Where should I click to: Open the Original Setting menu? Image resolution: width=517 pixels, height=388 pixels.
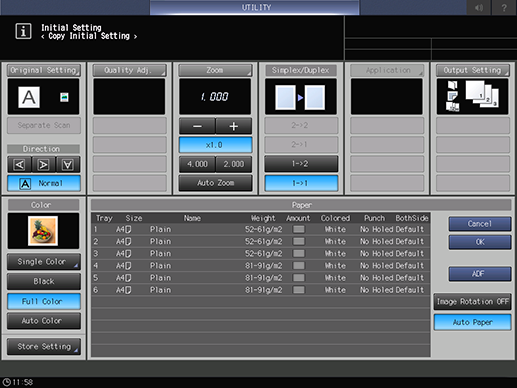[x=44, y=70]
